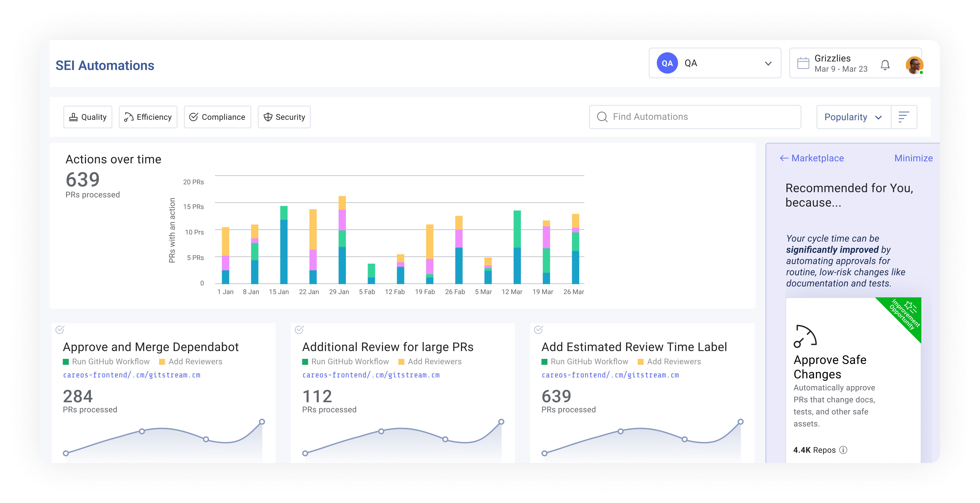Click the notification bell icon
This screenshot has width=980, height=503.
pos(885,65)
